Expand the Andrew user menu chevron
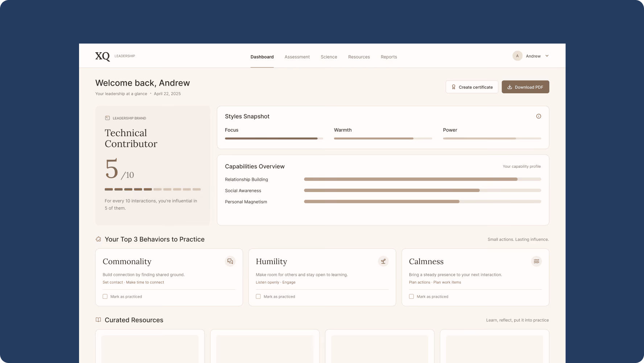Image resolution: width=644 pixels, height=363 pixels. pyautogui.click(x=547, y=56)
